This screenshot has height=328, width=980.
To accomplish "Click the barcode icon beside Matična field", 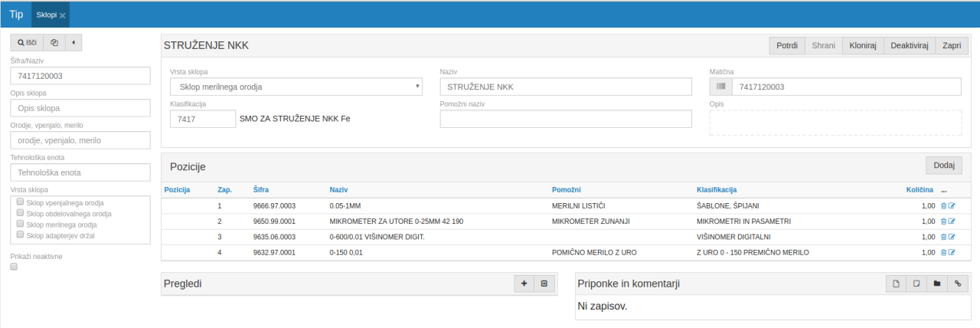I will pyautogui.click(x=720, y=87).
